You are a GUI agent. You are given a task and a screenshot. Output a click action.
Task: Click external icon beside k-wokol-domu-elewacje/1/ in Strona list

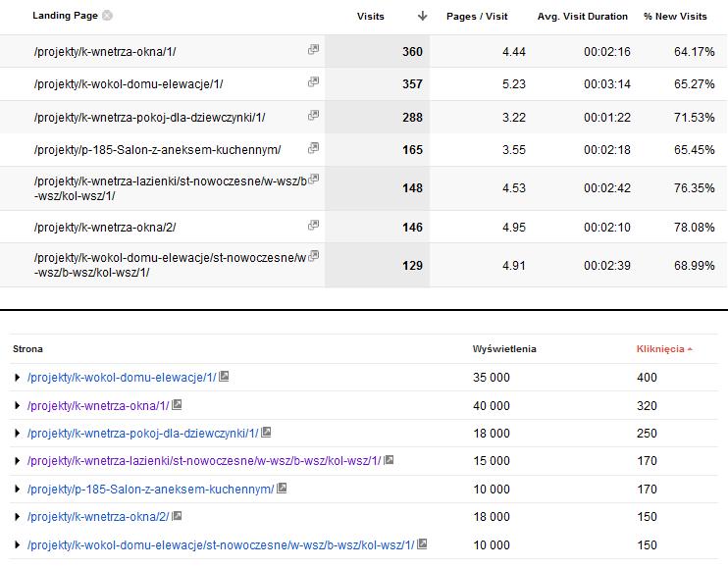click(x=224, y=376)
